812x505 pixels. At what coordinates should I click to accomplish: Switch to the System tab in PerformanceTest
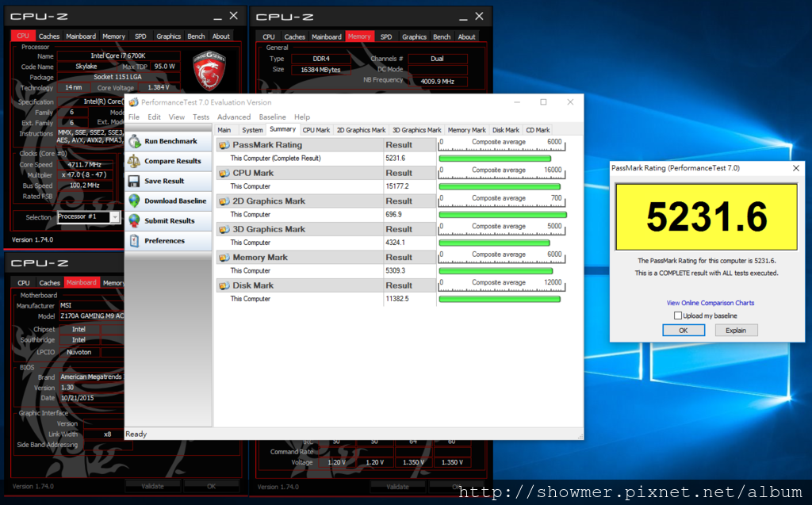point(252,130)
